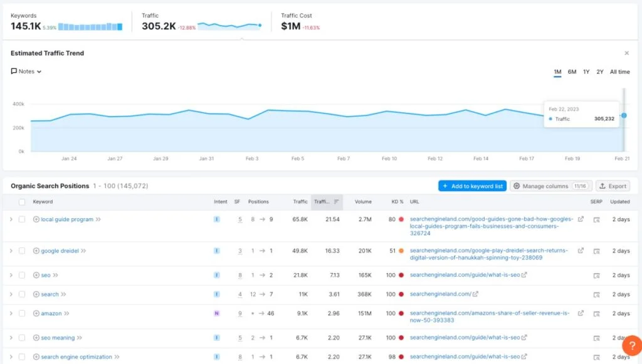Screen dimensions: 642x364
Task: Check the checkbox next to local guide program
Action: pyautogui.click(x=22, y=219)
